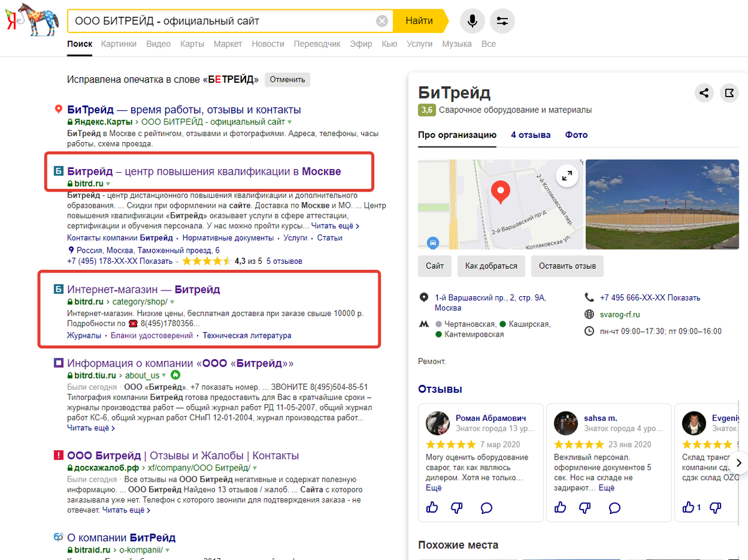Screen dimensions: 748x560
Task: Click the red map location pin
Action: tap(500, 193)
